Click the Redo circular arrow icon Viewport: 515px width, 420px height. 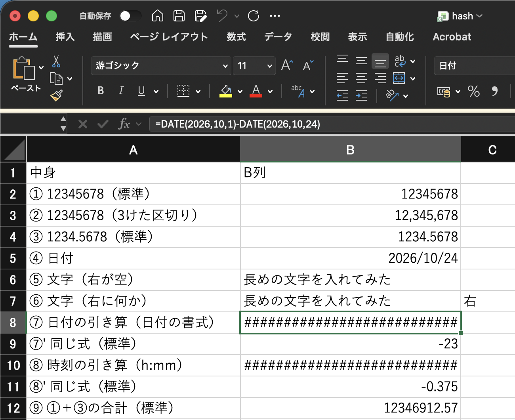254,16
